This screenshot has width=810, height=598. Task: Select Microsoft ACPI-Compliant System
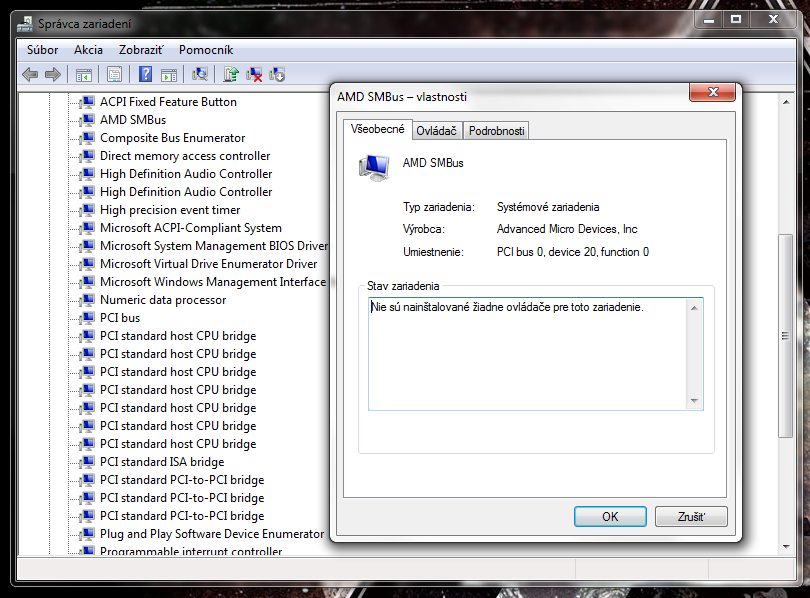[x=191, y=228]
